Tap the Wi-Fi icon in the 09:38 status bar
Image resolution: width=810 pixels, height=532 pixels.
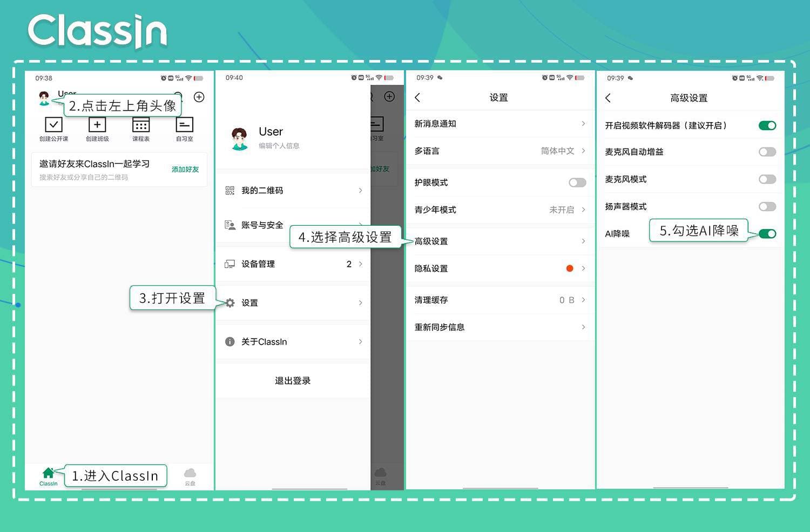[188, 78]
